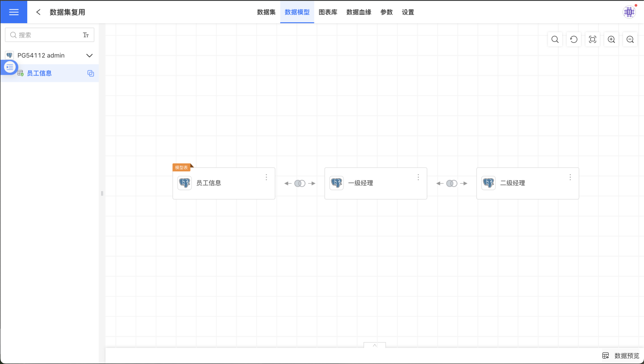
Task: Click the sidebar resize handle
Action: [x=102, y=193]
